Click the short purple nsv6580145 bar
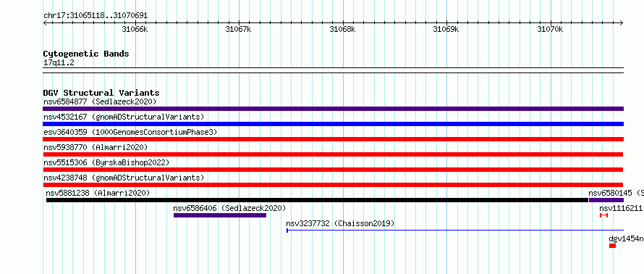The image size is (644, 274). pyautogui.click(x=606, y=200)
